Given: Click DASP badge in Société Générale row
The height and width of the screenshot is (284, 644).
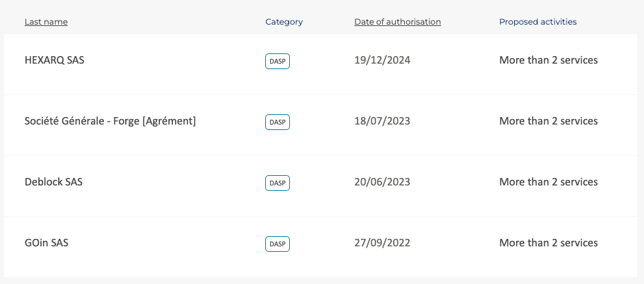Looking at the screenshot, I should pyautogui.click(x=278, y=122).
